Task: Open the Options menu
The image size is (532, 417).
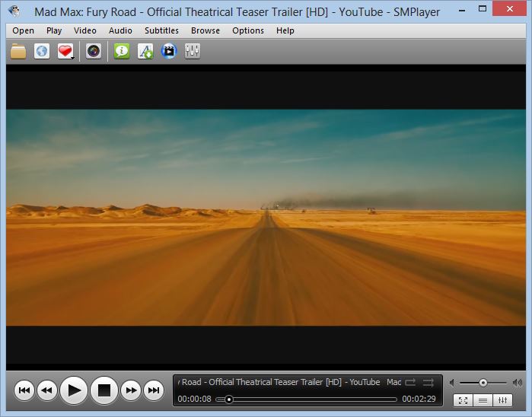Action: point(248,30)
